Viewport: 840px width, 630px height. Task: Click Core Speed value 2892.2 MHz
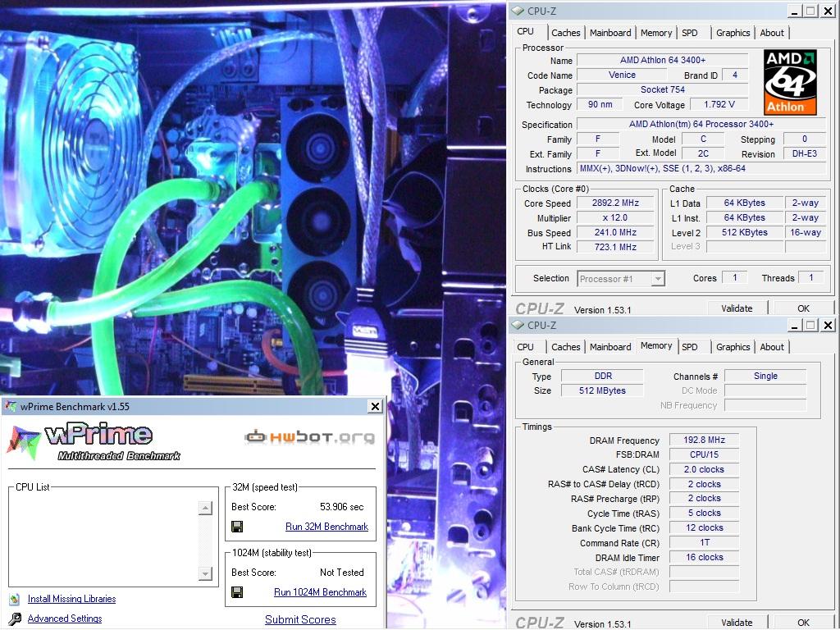615,203
